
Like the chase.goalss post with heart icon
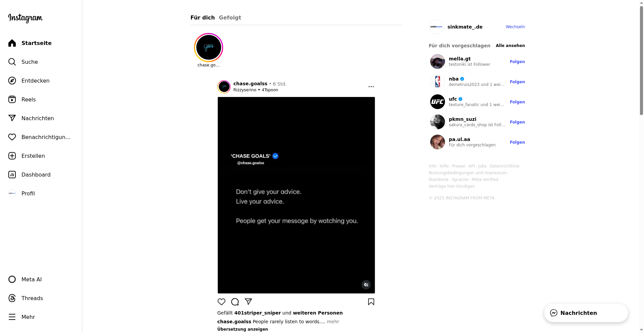[x=221, y=302]
